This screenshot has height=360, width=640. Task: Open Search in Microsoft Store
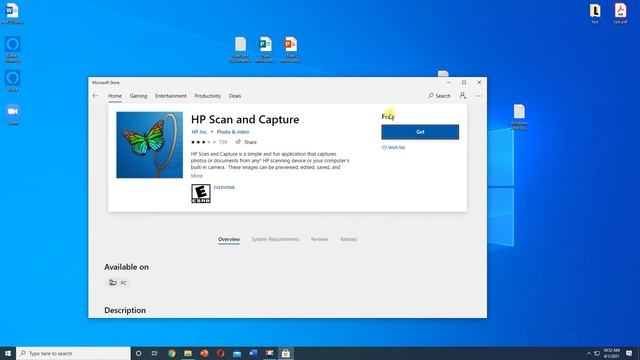pos(439,96)
